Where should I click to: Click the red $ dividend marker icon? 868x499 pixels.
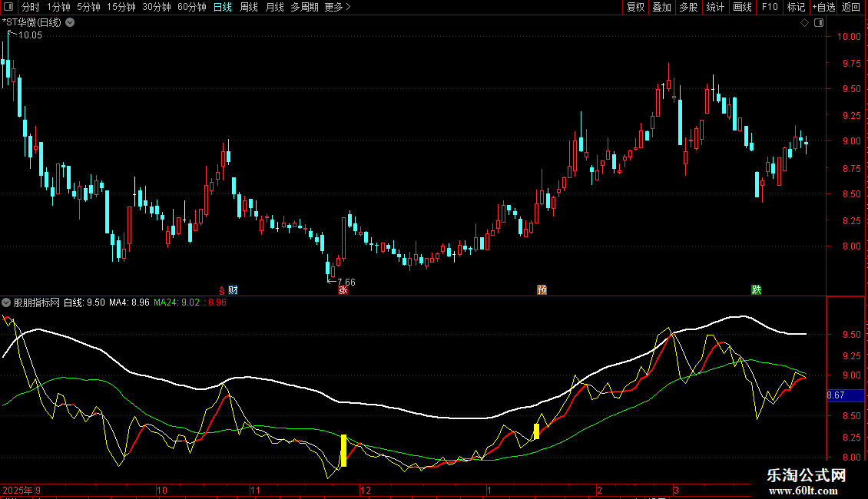point(222,290)
